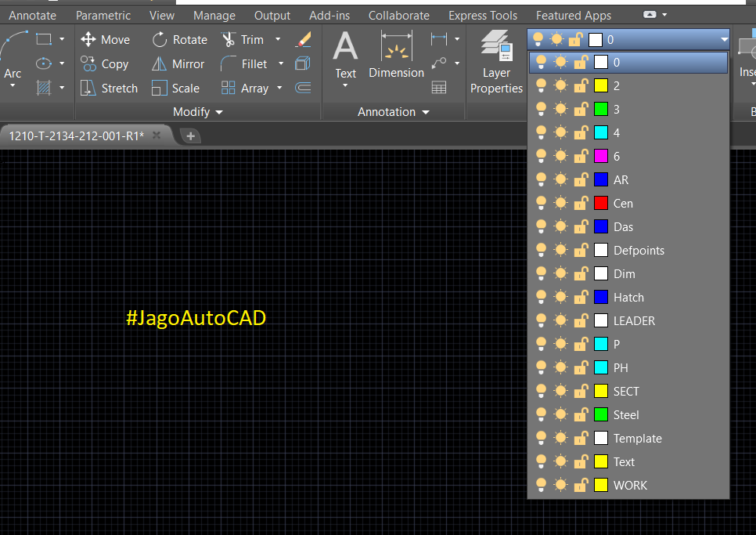Screen dimensions: 756x535
Task: Create a new drawing with the plus tab
Action: coord(191,135)
